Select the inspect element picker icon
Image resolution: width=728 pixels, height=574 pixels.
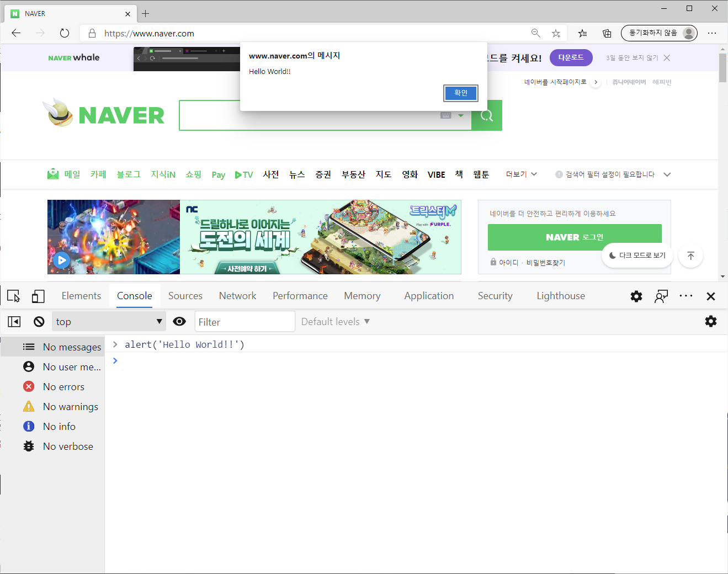(x=14, y=296)
